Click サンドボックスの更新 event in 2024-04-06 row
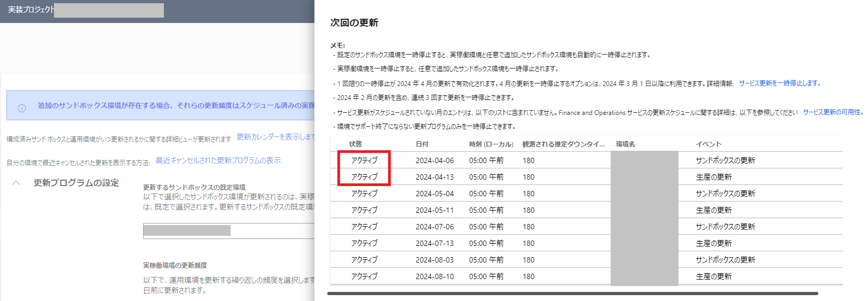This screenshot has height=301, width=868. [x=725, y=160]
